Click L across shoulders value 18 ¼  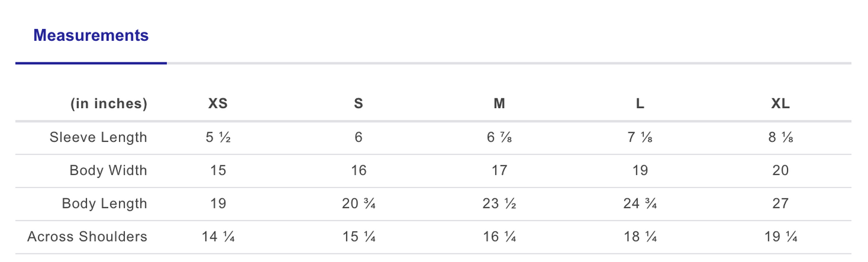click(x=640, y=237)
